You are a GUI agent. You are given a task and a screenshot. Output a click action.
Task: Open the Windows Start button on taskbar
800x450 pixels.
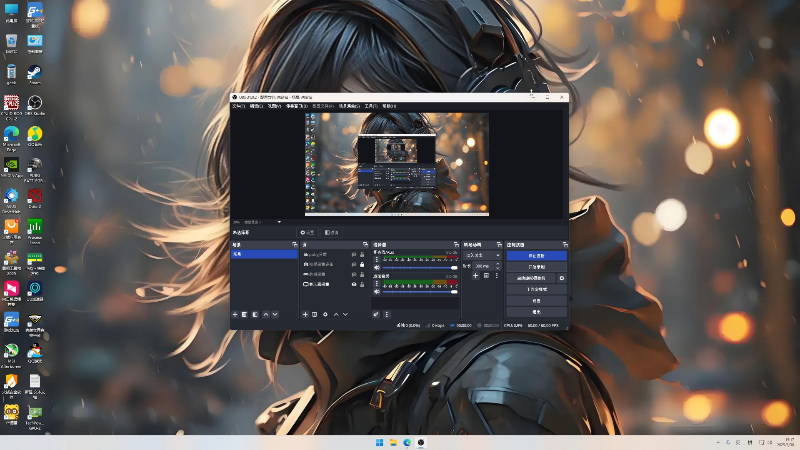pos(380,442)
